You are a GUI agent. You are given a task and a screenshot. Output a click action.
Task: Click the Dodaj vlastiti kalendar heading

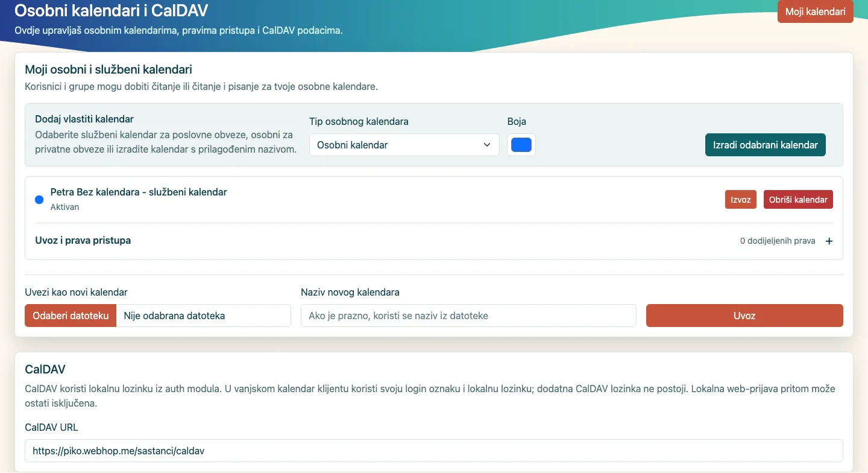[x=84, y=119]
